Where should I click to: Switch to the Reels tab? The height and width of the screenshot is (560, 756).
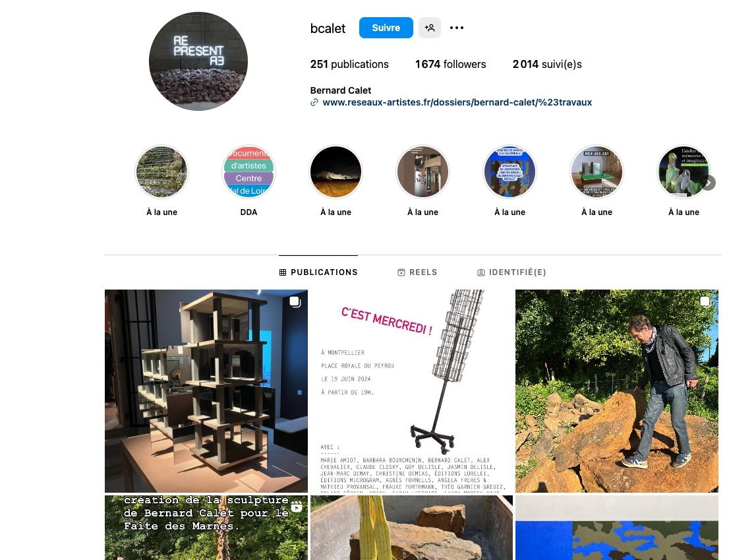[417, 272]
